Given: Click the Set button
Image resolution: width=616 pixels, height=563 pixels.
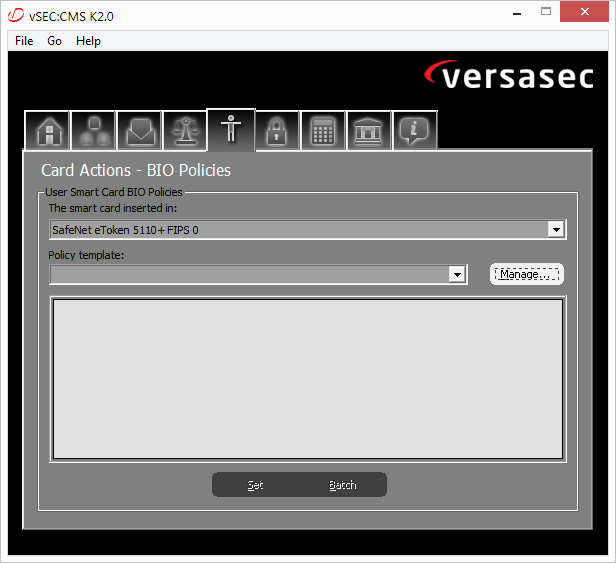Looking at the screenshot, I should [255, 485].
